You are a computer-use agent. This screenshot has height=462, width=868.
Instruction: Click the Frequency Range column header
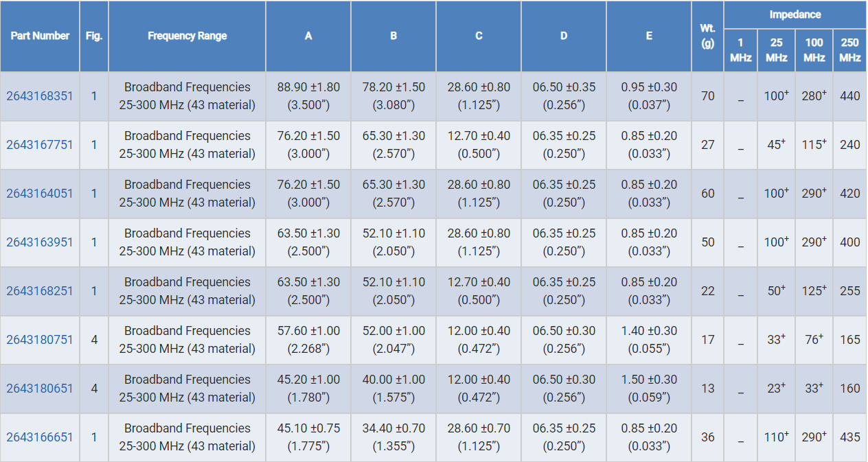click(187, 36)
